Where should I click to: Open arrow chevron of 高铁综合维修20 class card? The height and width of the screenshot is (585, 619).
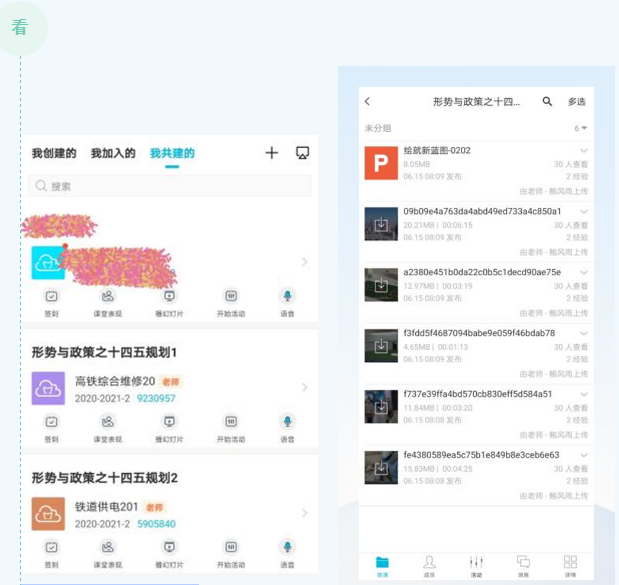pyautogui.click(x=304, y=387)
